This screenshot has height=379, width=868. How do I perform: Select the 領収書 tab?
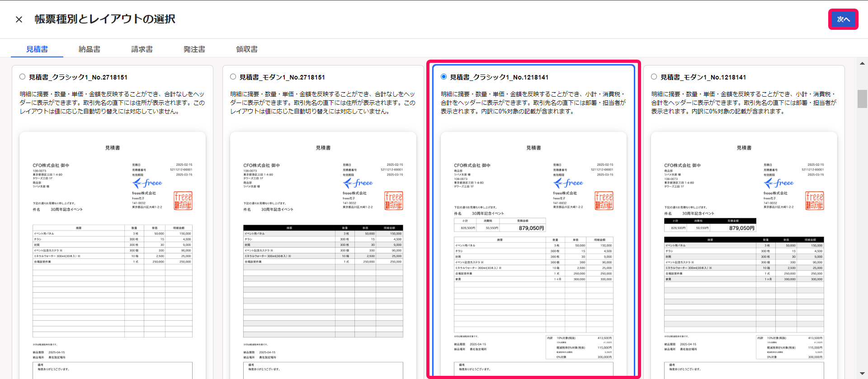(247, 49)
